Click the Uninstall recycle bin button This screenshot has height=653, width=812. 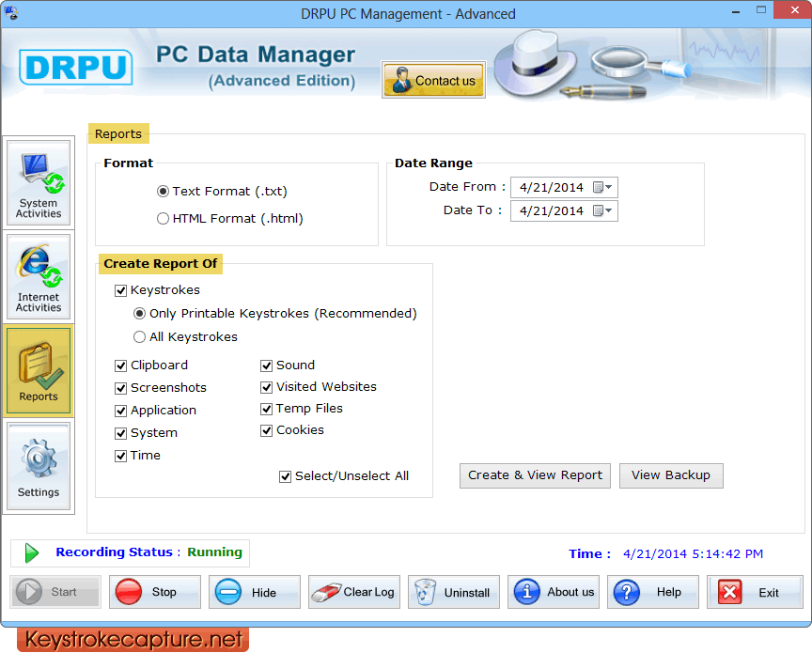point(454,591)
